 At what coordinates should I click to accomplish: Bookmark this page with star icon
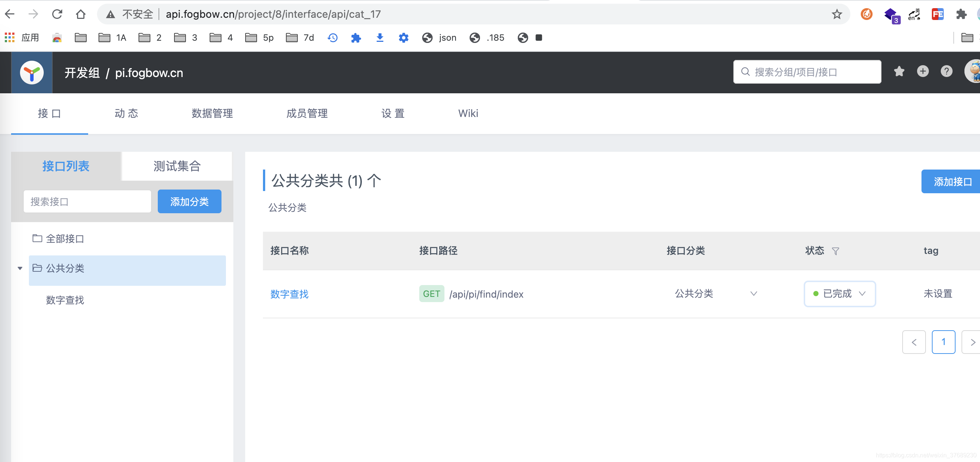click(837, 14)
